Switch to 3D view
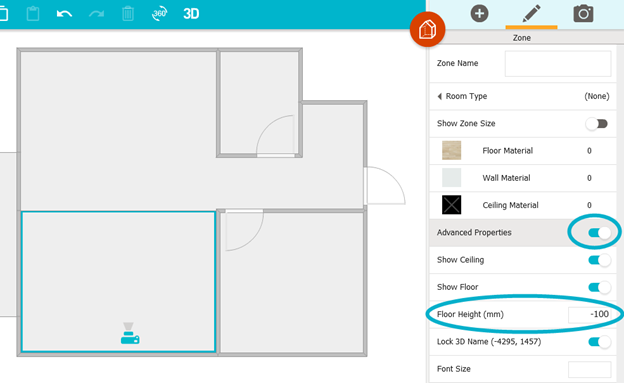This screenshot has width=624, height=383. [x=191, y=14]
